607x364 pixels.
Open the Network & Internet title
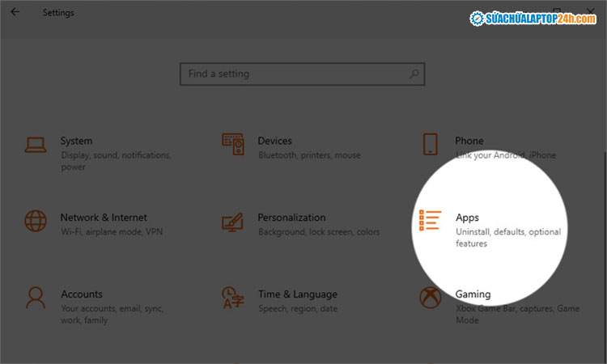pyautogui.click(x=104, y=218)
